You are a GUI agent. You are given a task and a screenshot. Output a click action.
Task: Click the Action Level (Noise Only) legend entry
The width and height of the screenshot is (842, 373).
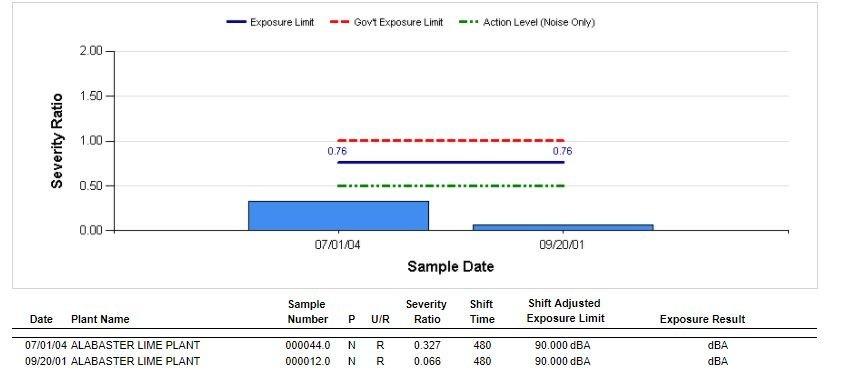point(527,22)
